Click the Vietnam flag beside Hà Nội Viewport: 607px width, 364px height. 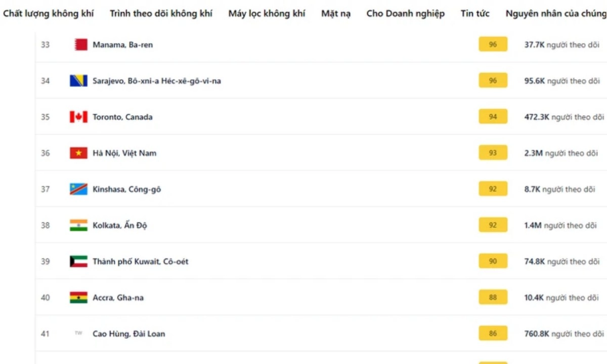click(78, 153)
